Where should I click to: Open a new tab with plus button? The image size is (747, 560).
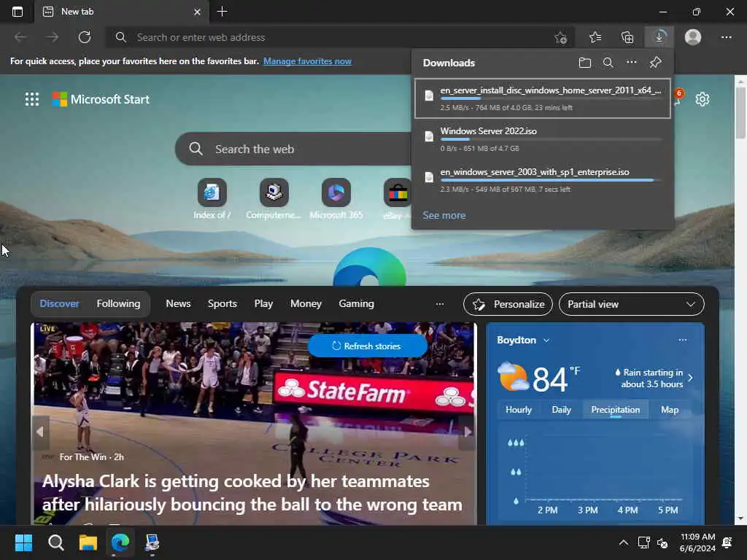point(222,12)
